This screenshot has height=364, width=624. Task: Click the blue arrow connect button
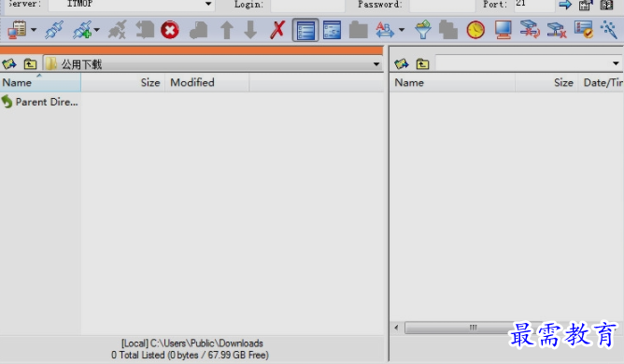coord(565,5)
